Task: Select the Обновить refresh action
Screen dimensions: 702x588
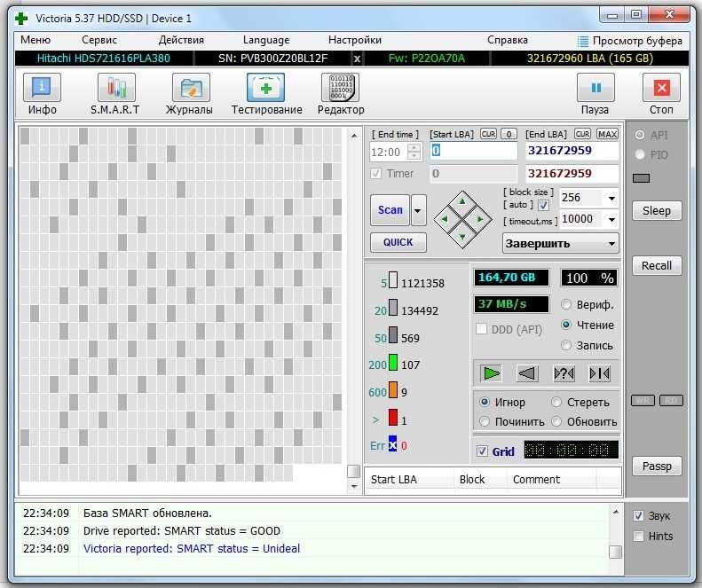Action: 556,421
